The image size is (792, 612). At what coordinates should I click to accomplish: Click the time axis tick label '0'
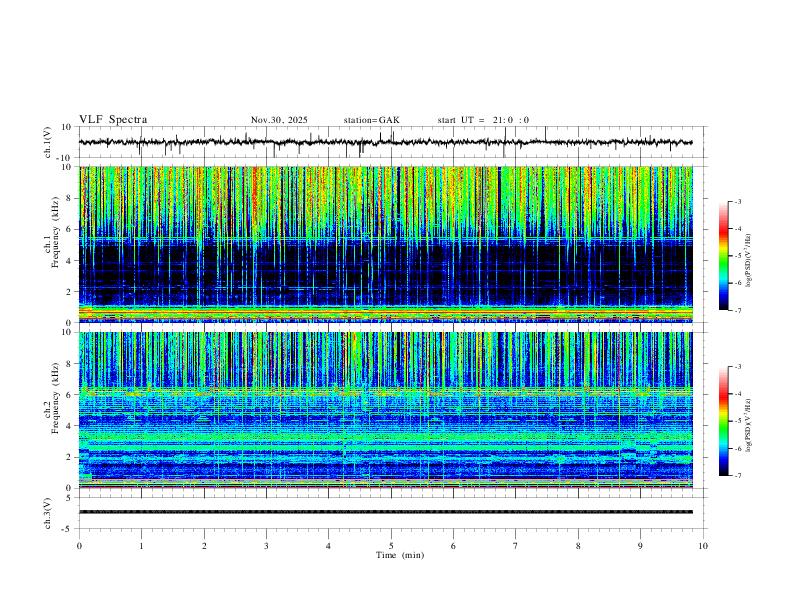pyautogui.click(x=79, y=546)
